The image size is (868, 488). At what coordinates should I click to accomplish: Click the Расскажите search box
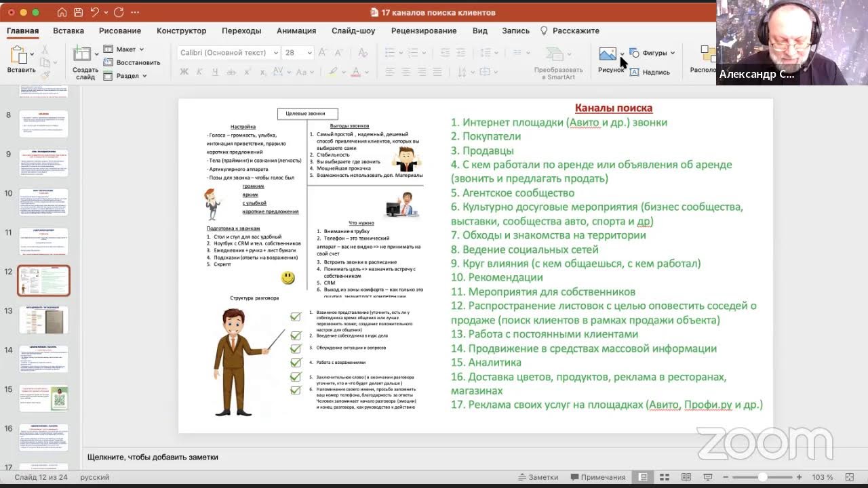pos(570,30)
